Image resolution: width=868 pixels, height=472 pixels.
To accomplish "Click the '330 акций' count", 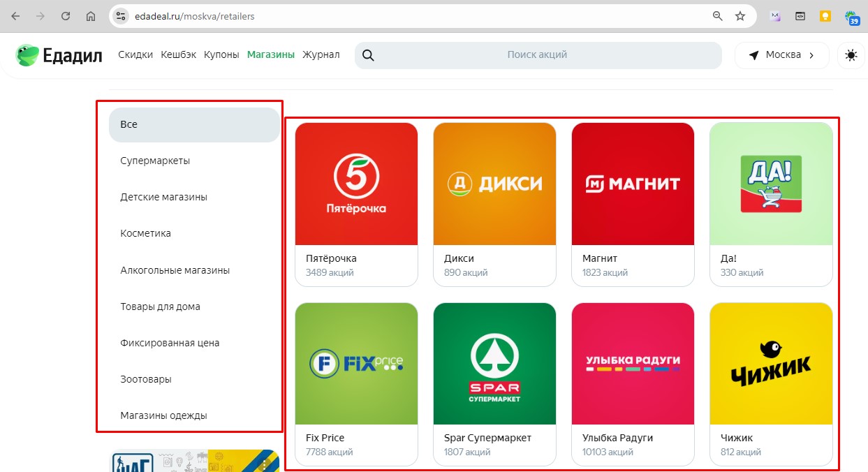I will pyautogui.click(x=742, y=272).
